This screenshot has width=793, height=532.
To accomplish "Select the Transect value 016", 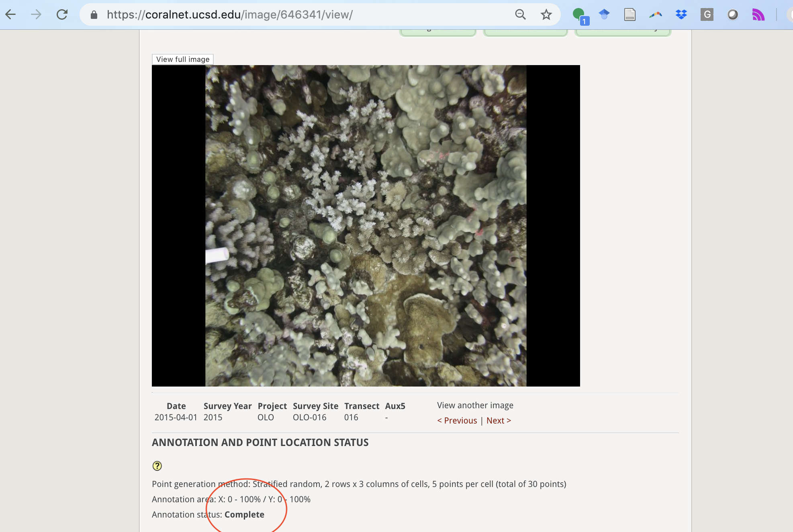I will [351, 417].
